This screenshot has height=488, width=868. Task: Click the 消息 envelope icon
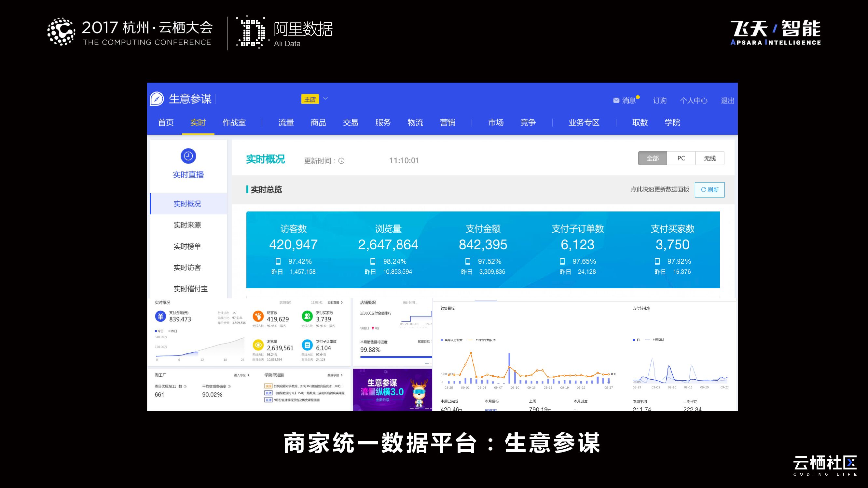click(616, 100)
